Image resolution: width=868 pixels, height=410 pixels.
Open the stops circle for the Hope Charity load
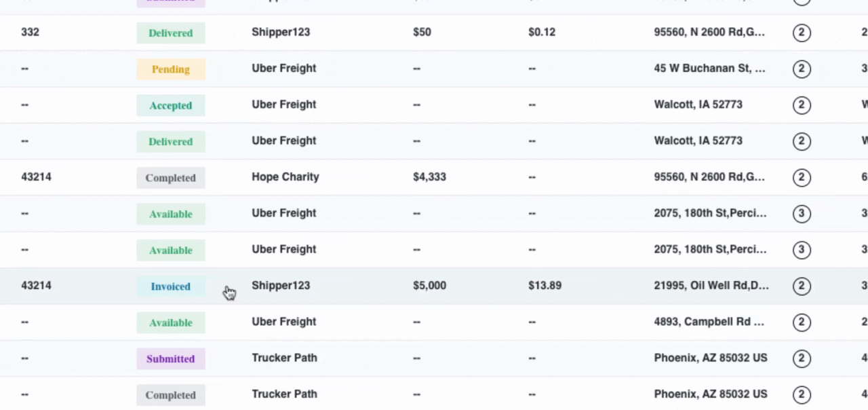tap(802, 177)
